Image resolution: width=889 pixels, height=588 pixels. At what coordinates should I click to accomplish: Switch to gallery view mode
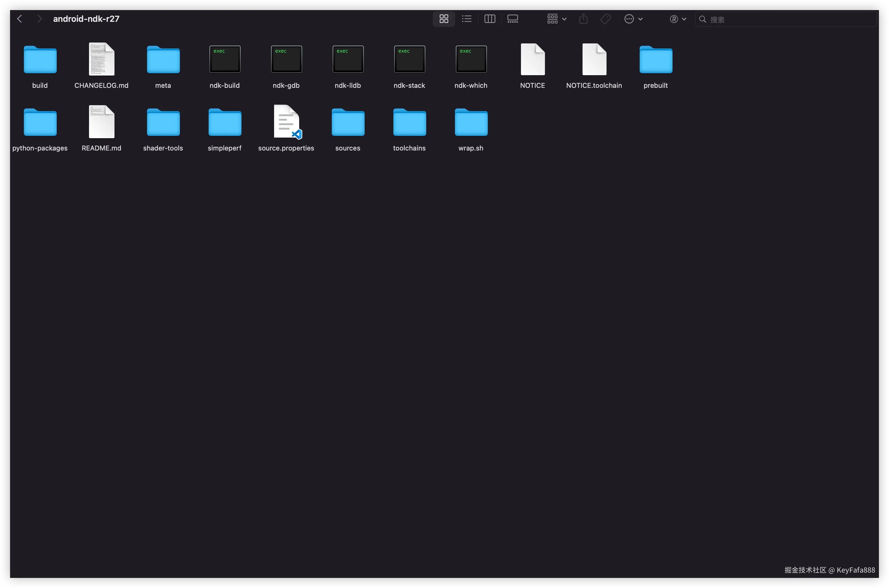pyautogui.click(x=513, y=19)
